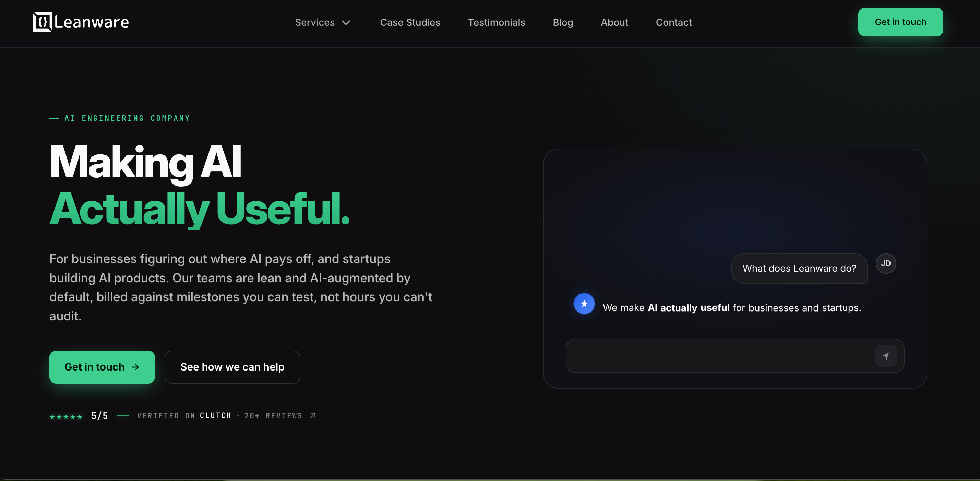Navigate to the Blog

(563, 22)
